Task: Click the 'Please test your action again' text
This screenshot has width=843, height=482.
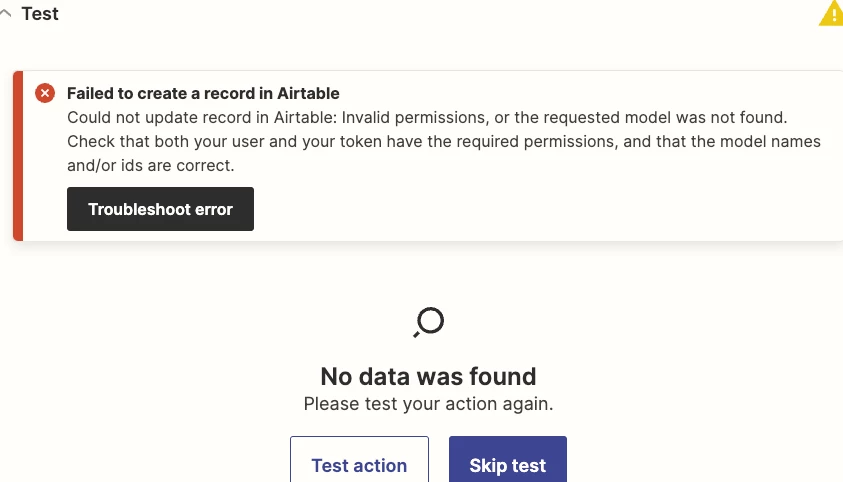Action: click(428, 405)
